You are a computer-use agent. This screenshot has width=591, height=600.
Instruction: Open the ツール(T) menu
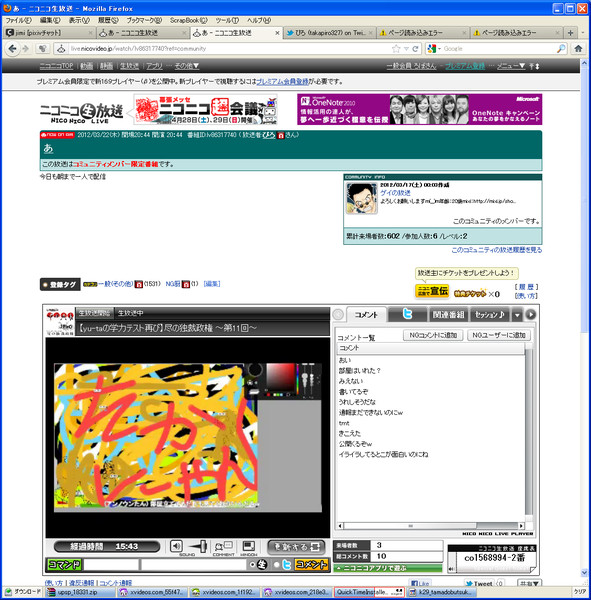click(x=227, y=20)
